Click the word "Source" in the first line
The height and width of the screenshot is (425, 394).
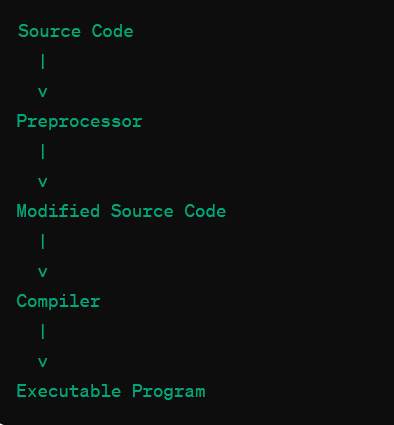[49, 31]
